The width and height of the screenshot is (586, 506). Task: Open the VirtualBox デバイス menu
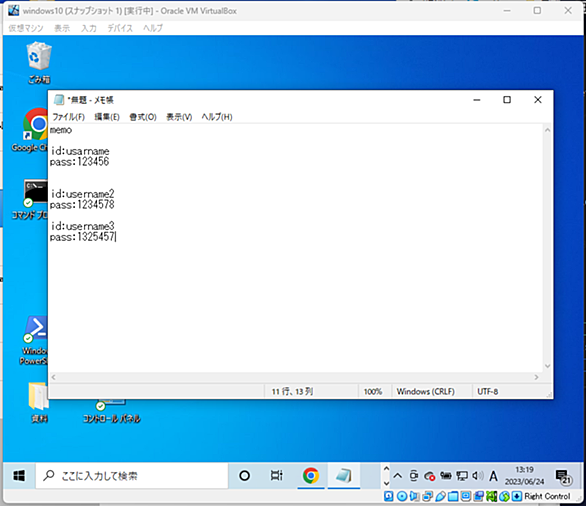[x=120, y=28]
